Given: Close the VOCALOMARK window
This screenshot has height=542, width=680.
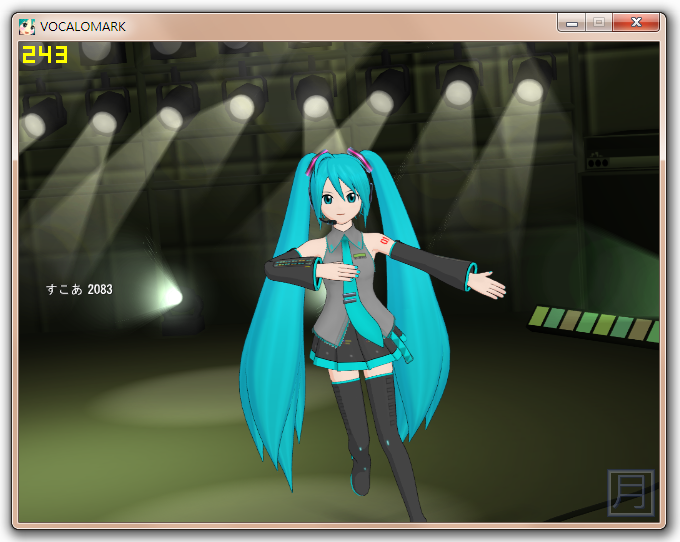Looking at the screenshot, I should coord(636,23).
